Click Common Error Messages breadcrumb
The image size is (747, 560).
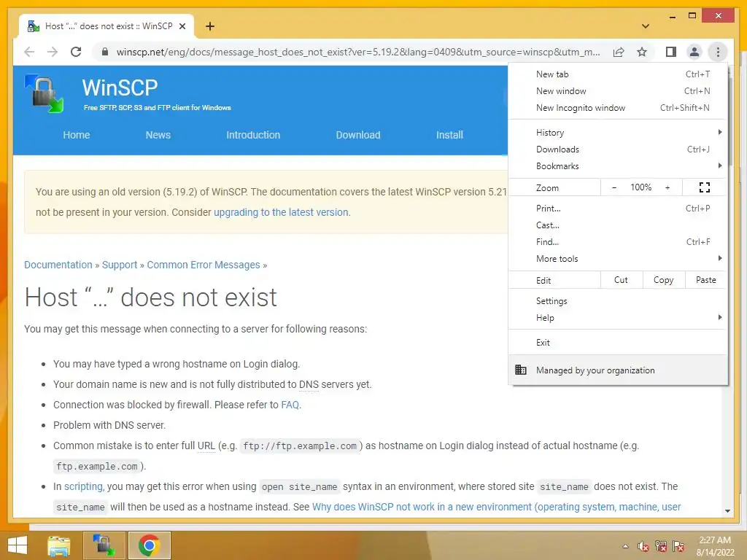[x=204, y=265]
